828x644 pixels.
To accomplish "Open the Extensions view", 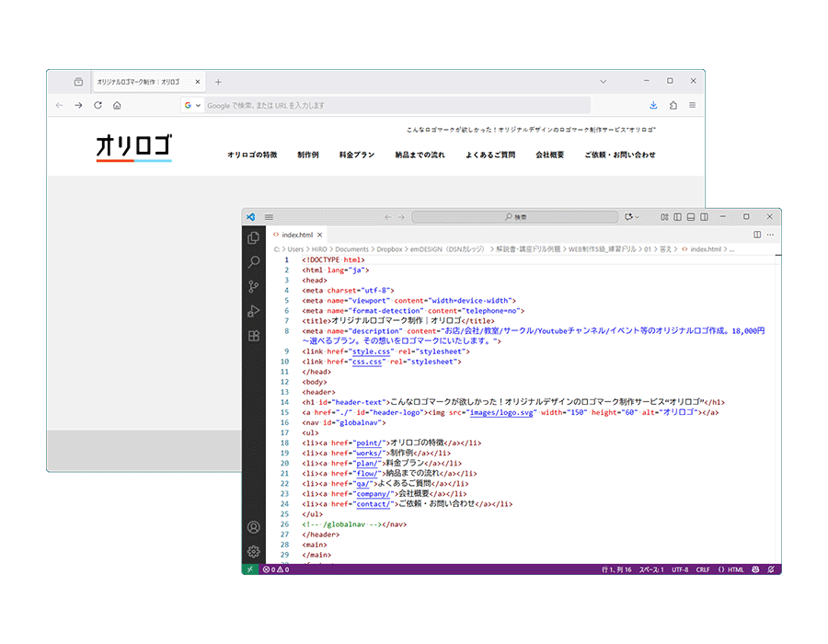I will [254, 337].
